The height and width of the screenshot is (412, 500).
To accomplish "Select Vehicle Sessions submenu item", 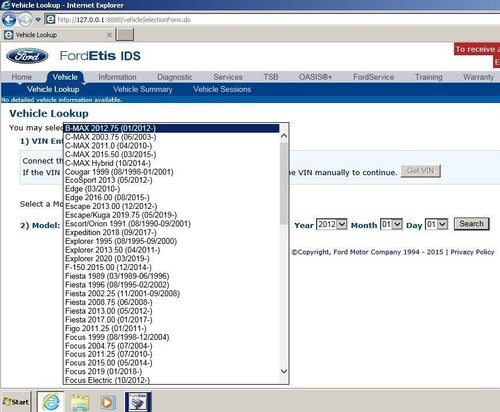I will (x=222, y=89).
